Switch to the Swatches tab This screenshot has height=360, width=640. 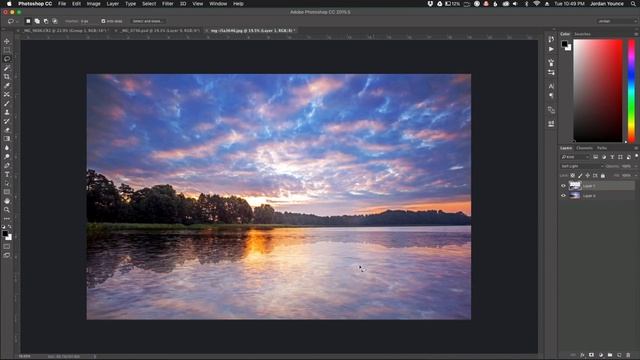(x=582, y=34)
